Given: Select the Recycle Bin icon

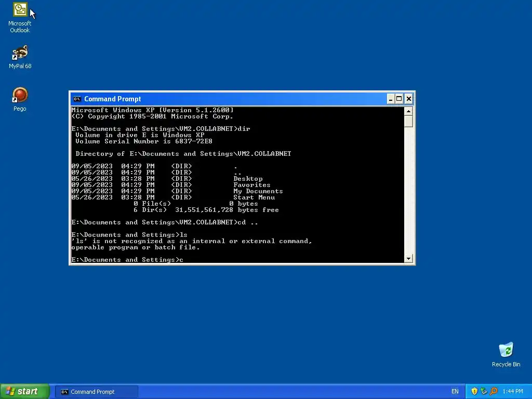Looking at the screenshot, I should click(506, 354).
